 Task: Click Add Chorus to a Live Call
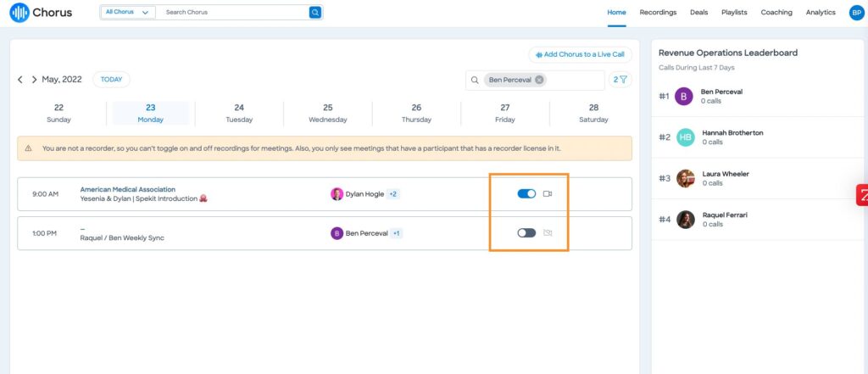pyautogui.click(x=580, y=55)
